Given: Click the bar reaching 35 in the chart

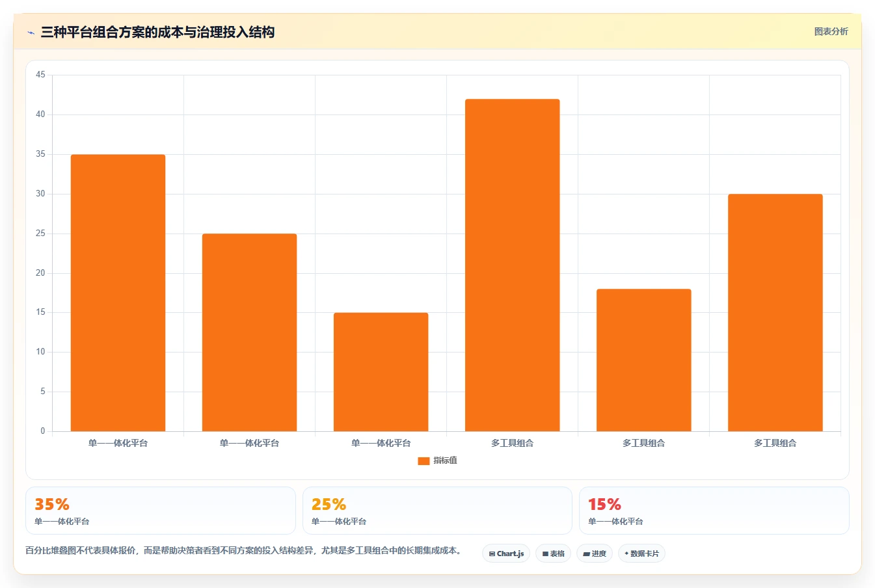Looking at the screenshot, I should coord(118,293).
